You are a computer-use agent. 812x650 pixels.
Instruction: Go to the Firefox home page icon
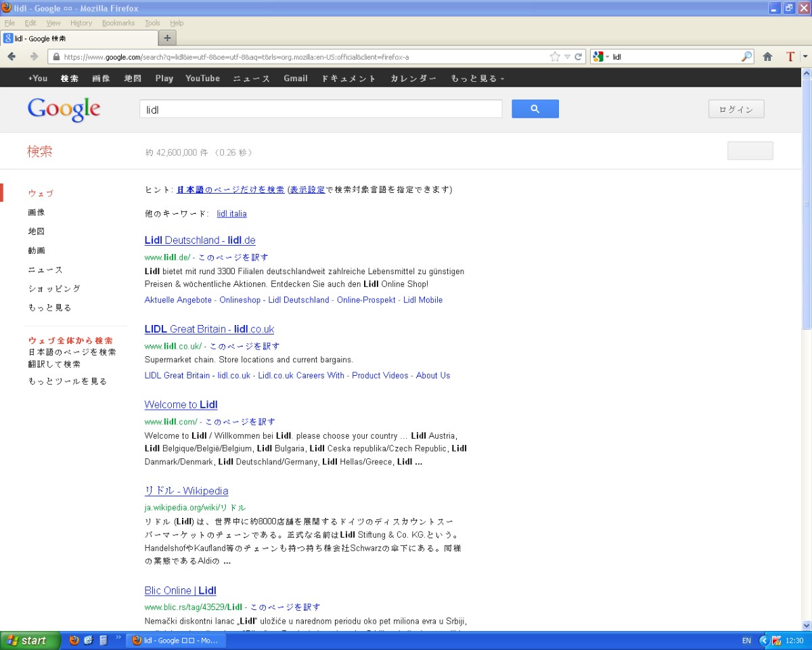(x=767, y=57)
